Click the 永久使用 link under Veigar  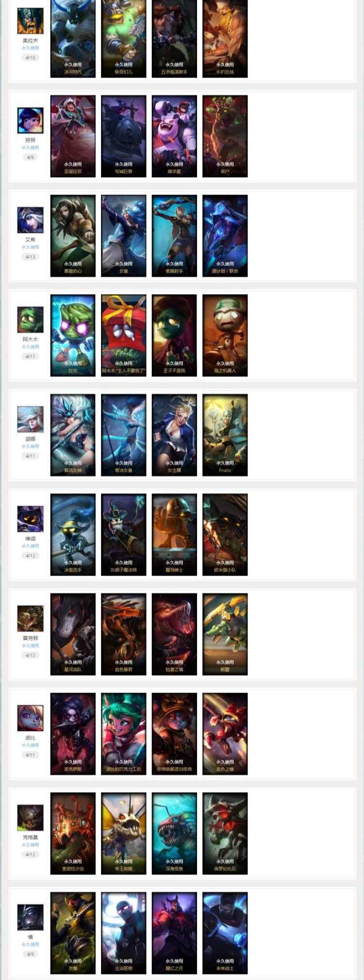click(x=31, y=546)
